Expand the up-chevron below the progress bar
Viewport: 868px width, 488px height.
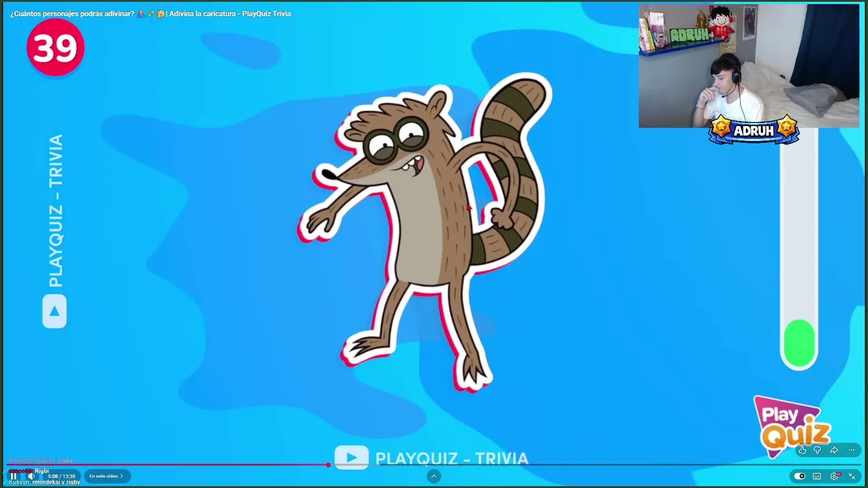(434, 476)
